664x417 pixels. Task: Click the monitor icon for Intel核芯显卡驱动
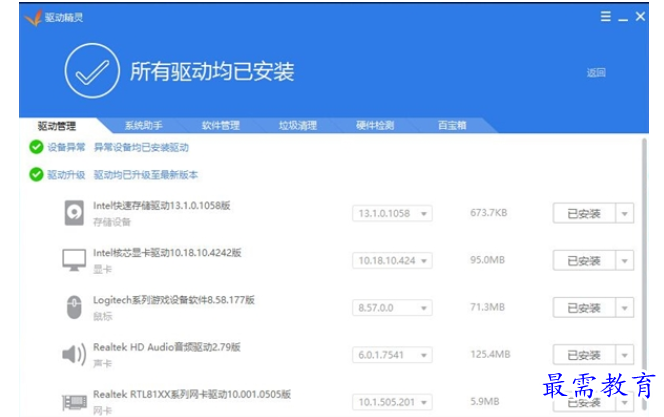(74, 260)
